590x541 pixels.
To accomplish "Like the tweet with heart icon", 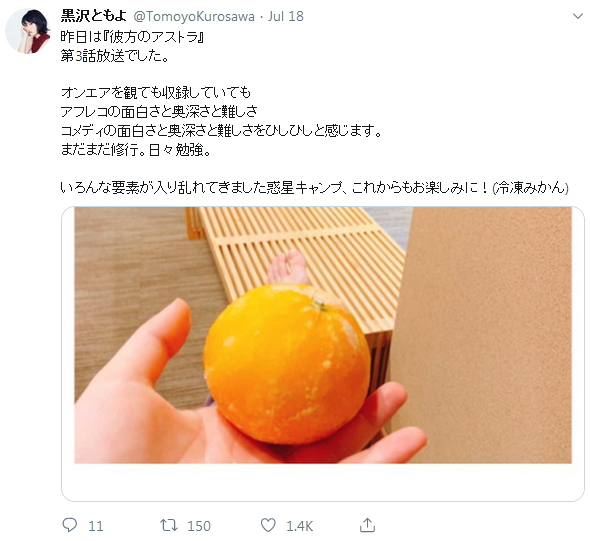I will pyautogui.click(x=268, y=525).
